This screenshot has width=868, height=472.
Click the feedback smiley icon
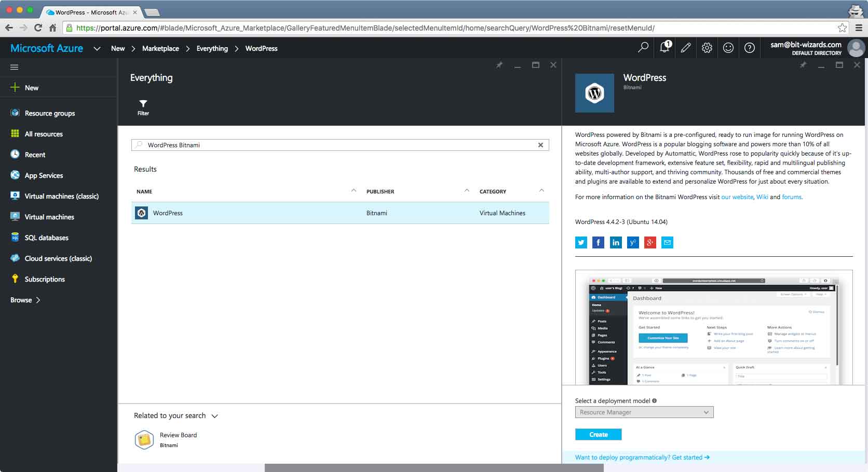point(728,48)
